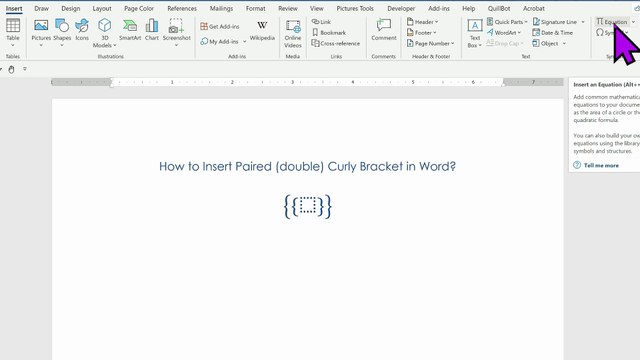Image resolution: width=640 pixels, height=360 pixels.
Task: Click the Tell me more help icon
Action: [577, 165]
